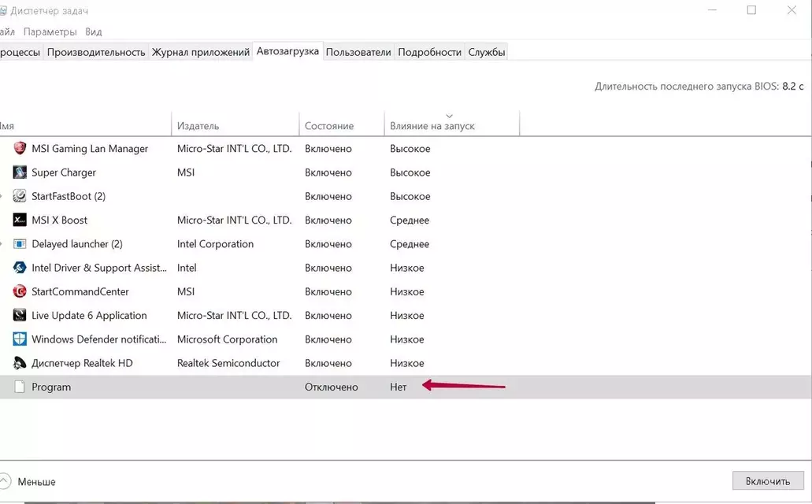Image resolution: width=812 pixels, height=504 pixels.
Task: Click the MSI publisher of Super Charger
Action: pos(186,172)
